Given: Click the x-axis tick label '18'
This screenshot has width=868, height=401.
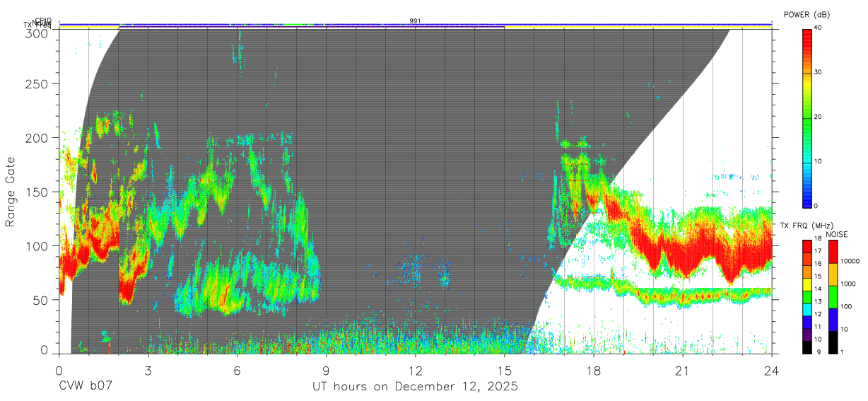Looking at the screenshot, I should coord(594,370).
